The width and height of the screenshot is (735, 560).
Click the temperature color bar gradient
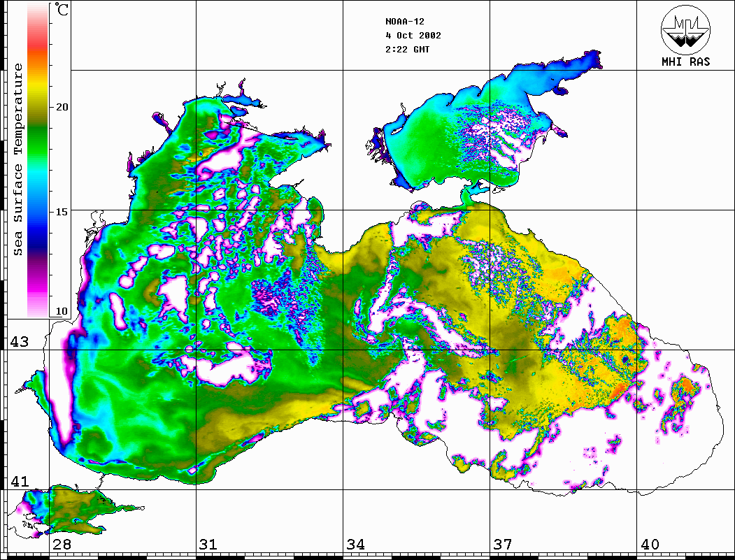tap(38, 160)
